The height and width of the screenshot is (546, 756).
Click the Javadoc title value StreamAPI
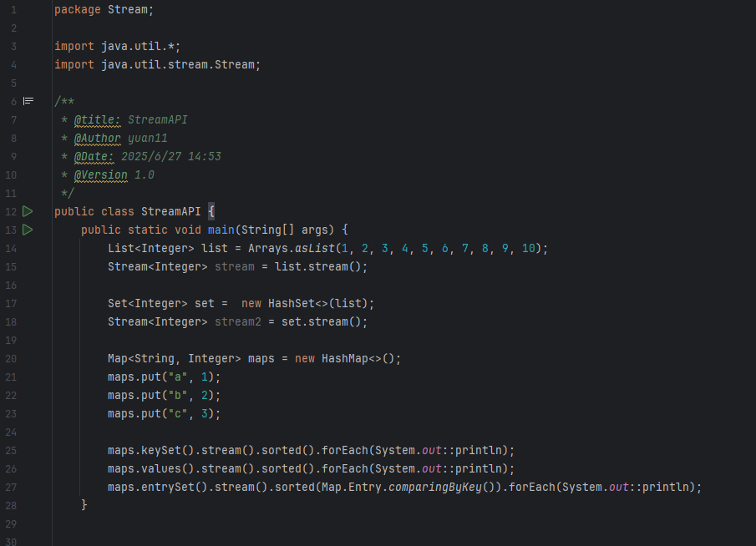click(158, 120)
